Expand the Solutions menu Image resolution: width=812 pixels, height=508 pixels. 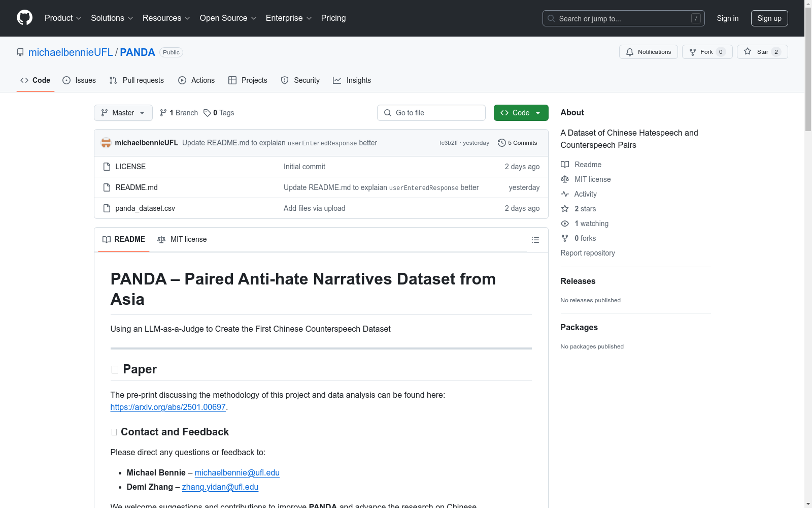112,18
